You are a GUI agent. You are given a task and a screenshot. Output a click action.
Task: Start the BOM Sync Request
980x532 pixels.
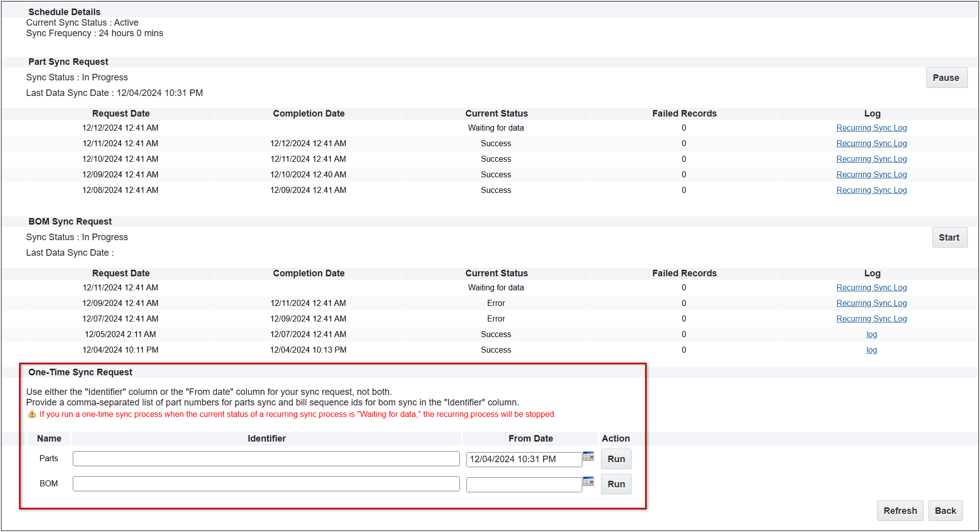pos(949,238)
